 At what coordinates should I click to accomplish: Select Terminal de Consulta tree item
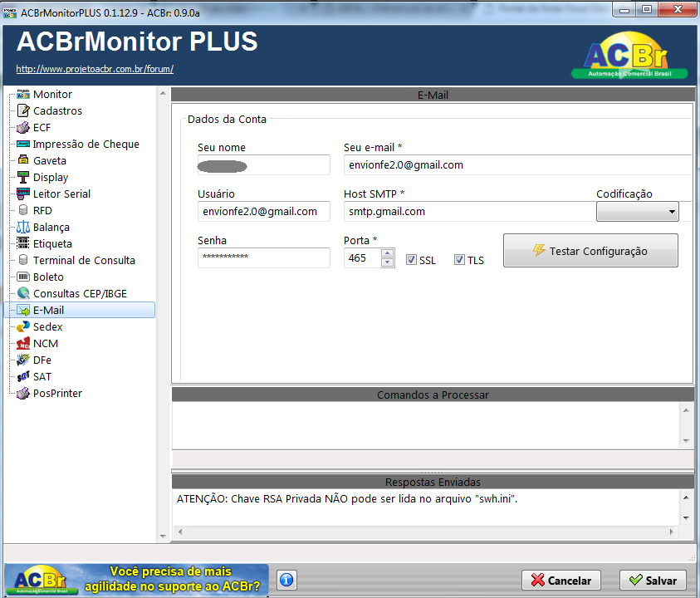click(x=84, y=260)
